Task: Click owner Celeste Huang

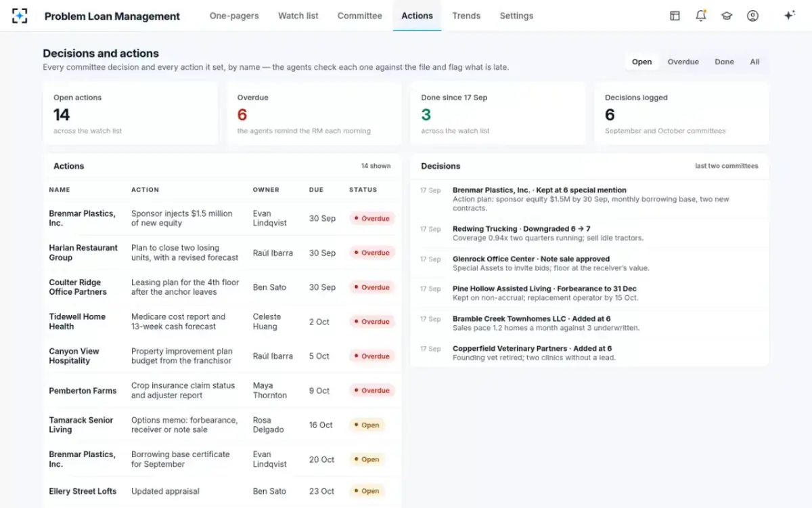Action: tap(267, 322)
